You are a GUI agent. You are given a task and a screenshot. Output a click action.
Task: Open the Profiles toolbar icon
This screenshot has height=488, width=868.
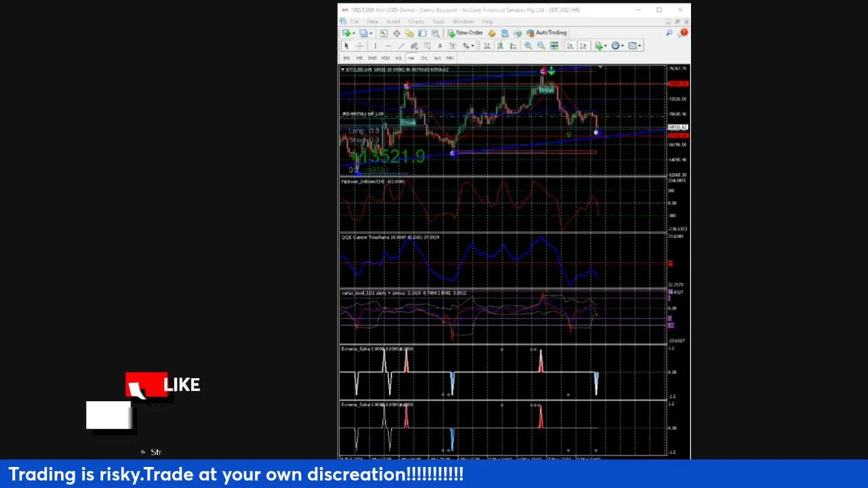tap(364, 33)
